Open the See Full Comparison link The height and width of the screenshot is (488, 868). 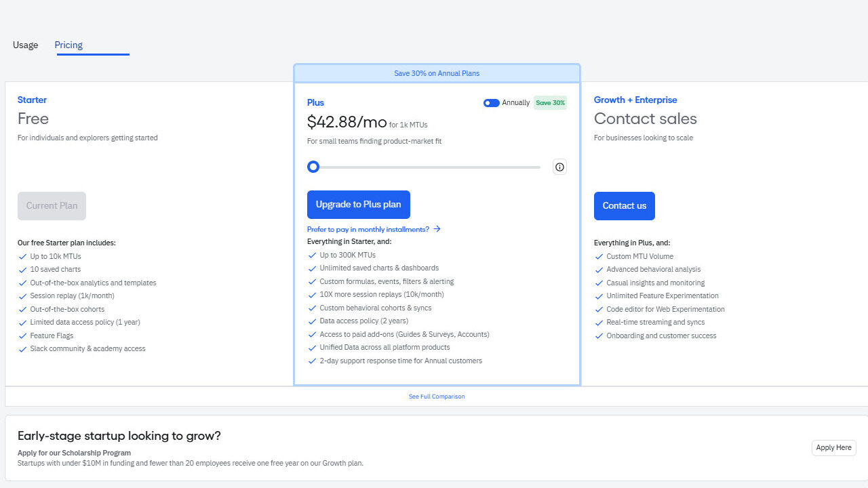tap(437, 396)
